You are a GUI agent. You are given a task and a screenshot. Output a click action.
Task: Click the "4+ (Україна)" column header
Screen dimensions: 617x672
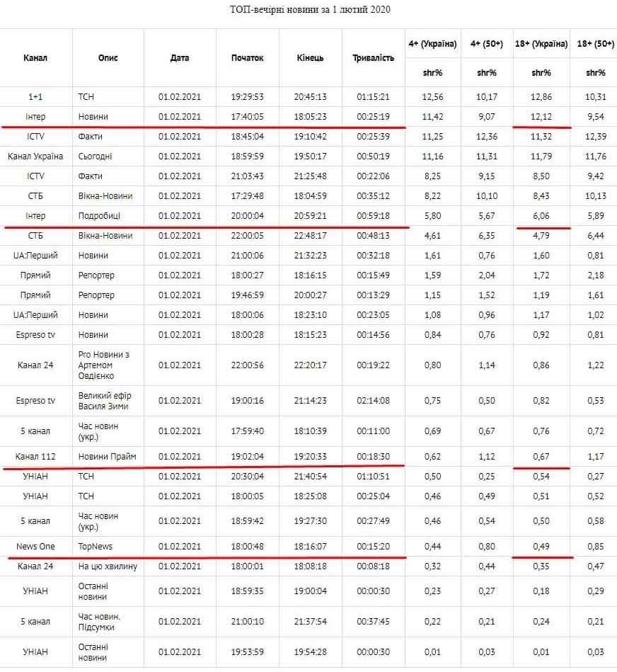click(x=432, y=44)
